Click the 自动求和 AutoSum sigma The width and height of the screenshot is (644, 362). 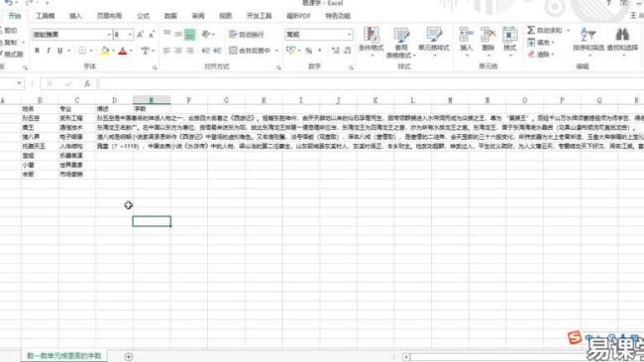tap(544, 31)
